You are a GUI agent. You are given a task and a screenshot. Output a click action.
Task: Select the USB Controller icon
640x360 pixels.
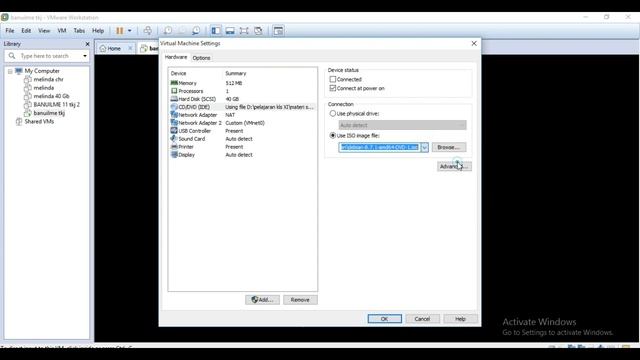point(174,131)
